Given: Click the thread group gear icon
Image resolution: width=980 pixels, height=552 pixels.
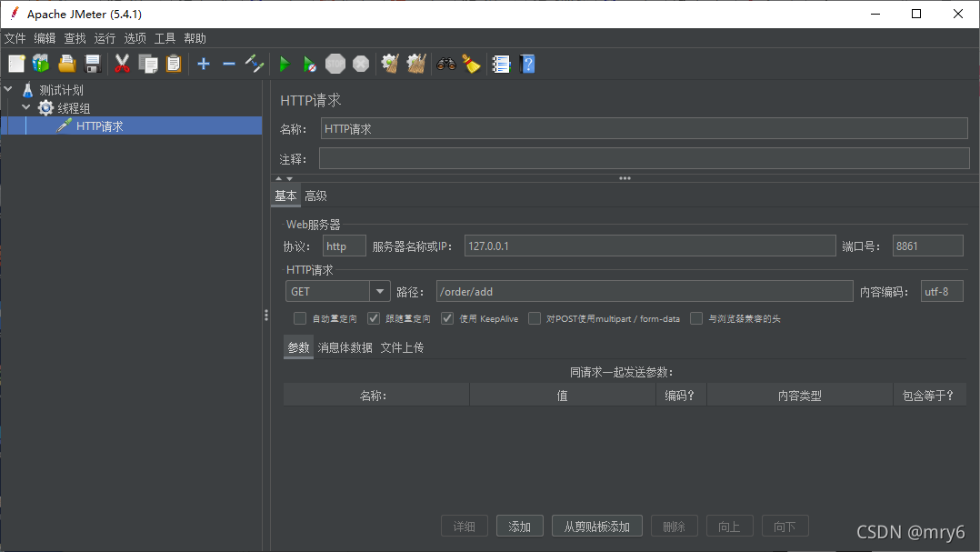Looking at the screenshot, I should point(45,108).
